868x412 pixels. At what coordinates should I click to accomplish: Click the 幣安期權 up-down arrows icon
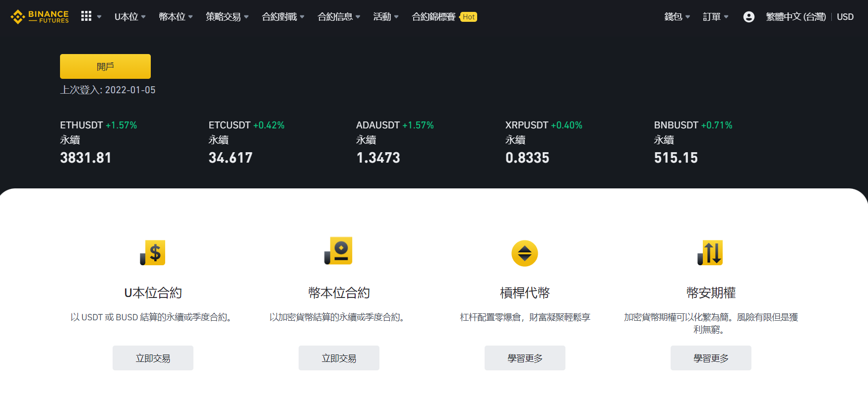(710, 253)
